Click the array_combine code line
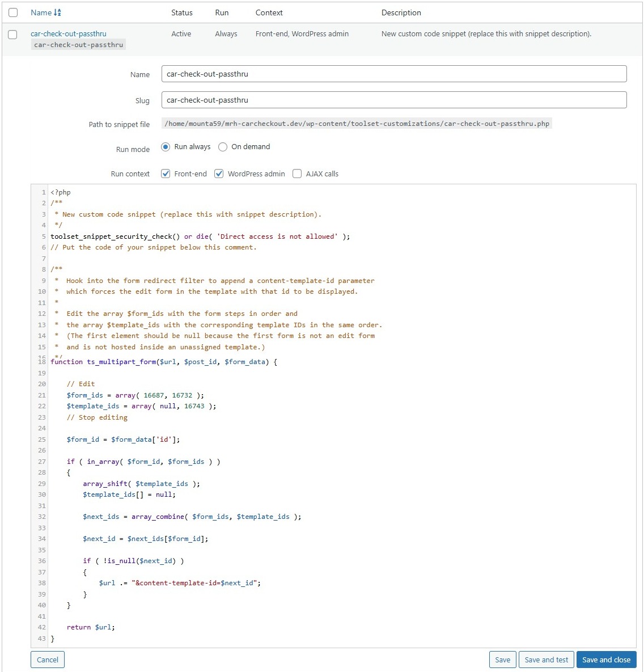644x672 pixels. click(x=192, y=517)
